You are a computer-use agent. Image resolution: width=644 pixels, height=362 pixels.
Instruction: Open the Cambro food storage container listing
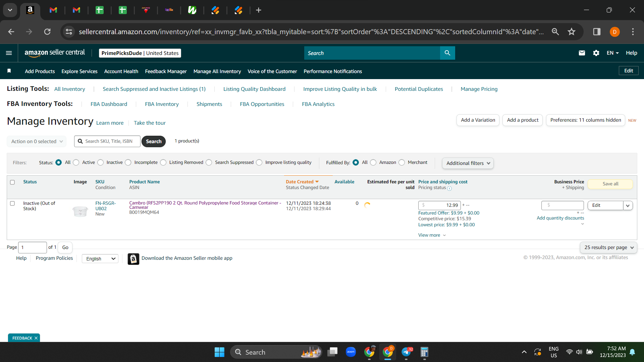coord(205,205)
